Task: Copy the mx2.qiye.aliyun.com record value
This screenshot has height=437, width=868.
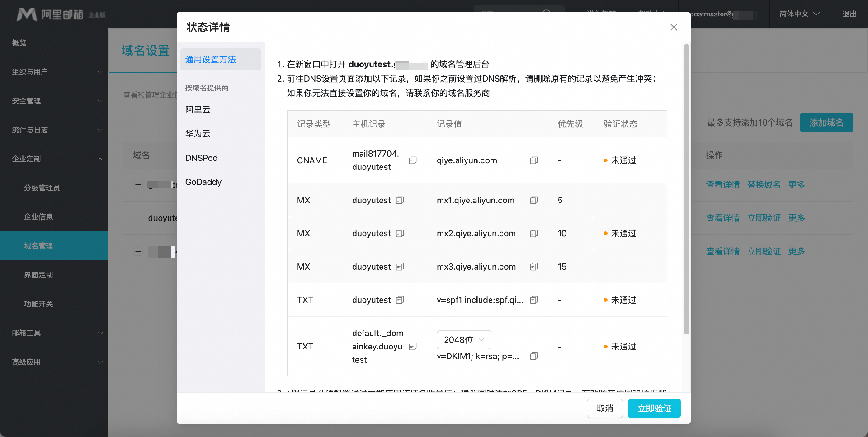Action: 533,234
